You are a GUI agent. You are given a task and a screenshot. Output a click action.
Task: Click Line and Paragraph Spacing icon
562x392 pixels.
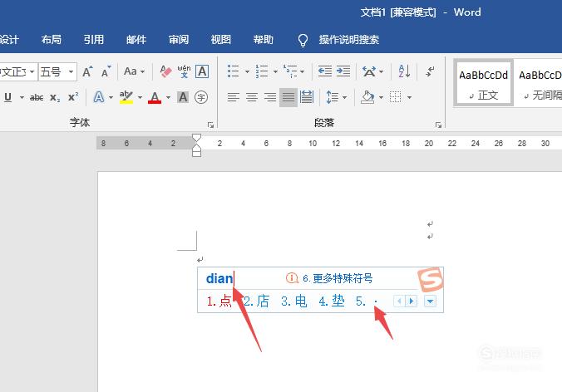(x=332, y=97)
